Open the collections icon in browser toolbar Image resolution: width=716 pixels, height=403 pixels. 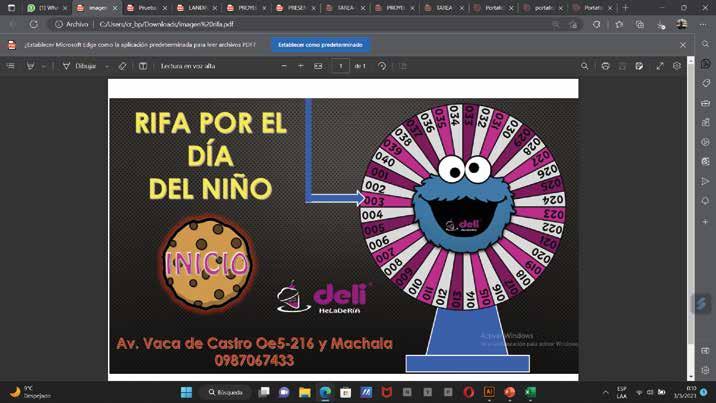pos(640,24)
